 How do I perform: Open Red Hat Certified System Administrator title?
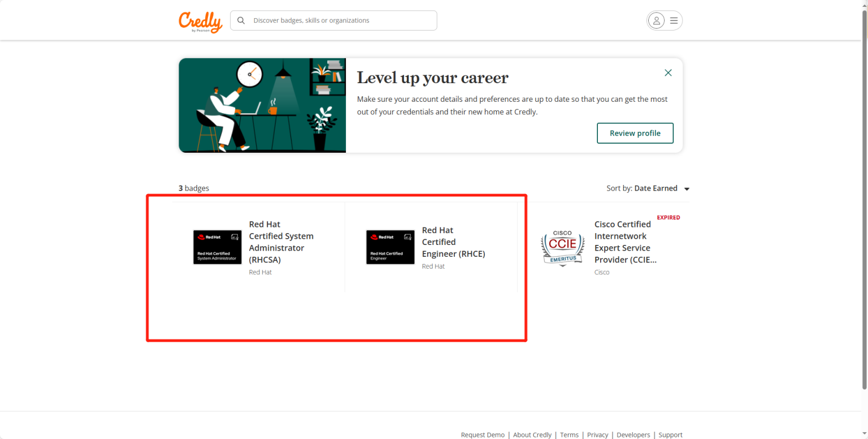(281, 242)
